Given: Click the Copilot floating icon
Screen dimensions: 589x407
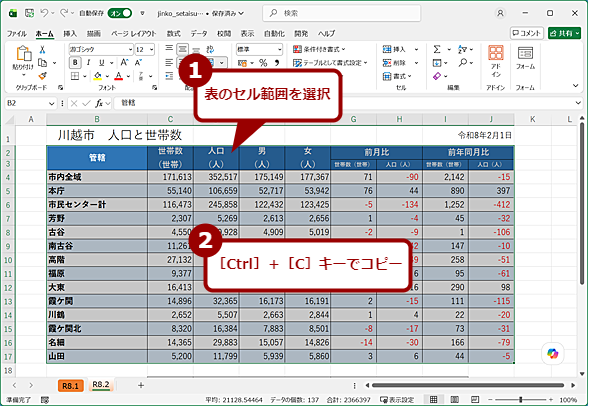Looking at the screenshot, I should coord(553,353).
